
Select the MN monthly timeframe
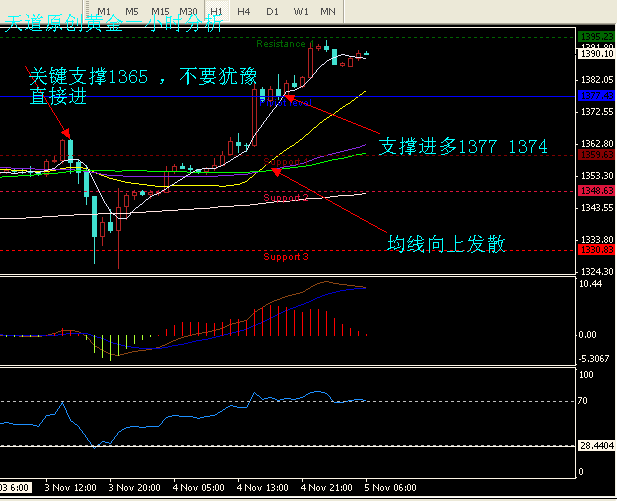pos(328,9)
